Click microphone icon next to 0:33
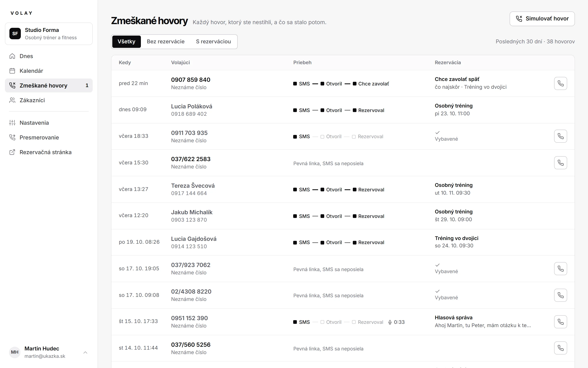The height and width of the screenshot is (368, 588). click(x=390, y=322)
